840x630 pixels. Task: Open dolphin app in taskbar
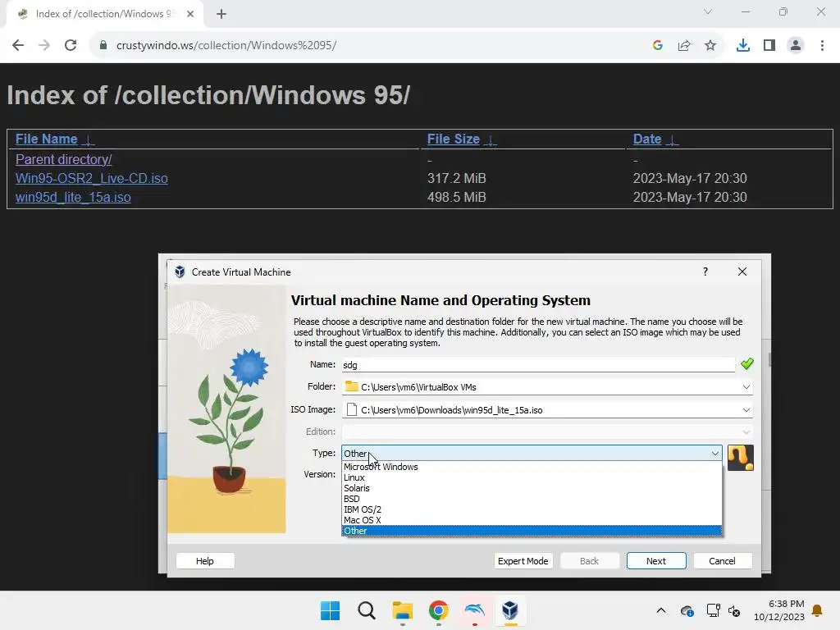[x=475, y=610]
